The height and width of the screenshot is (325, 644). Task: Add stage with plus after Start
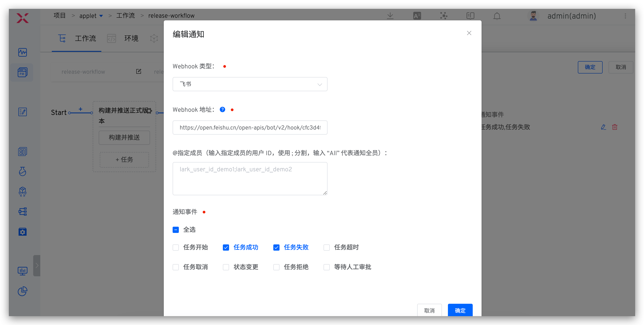[x=81, y=109]
